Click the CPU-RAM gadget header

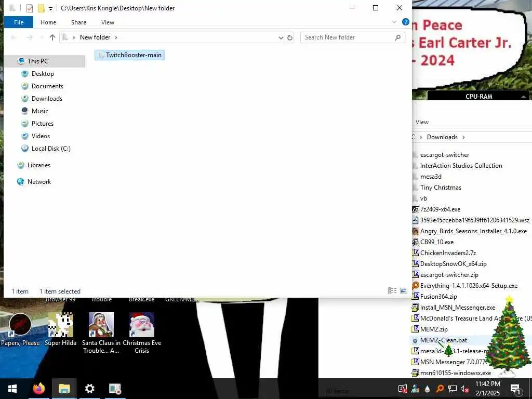478,96
